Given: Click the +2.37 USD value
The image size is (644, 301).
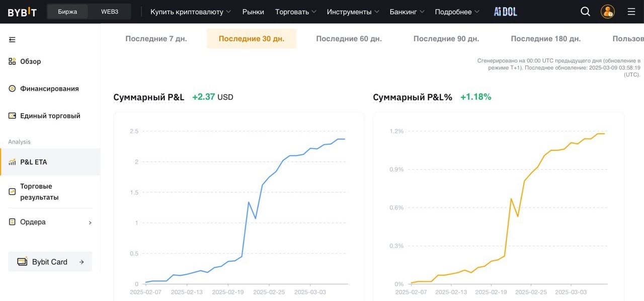Looking at the screenshot, I should [213, 97].
